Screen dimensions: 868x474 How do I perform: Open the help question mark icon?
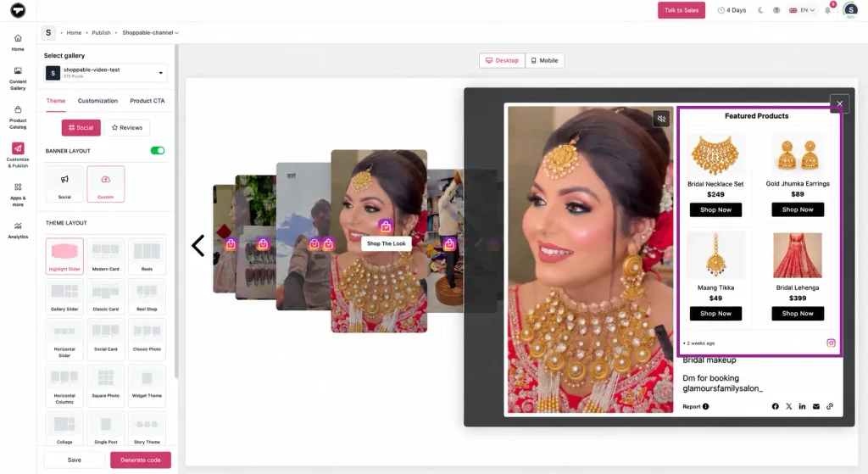coord(776,10)
